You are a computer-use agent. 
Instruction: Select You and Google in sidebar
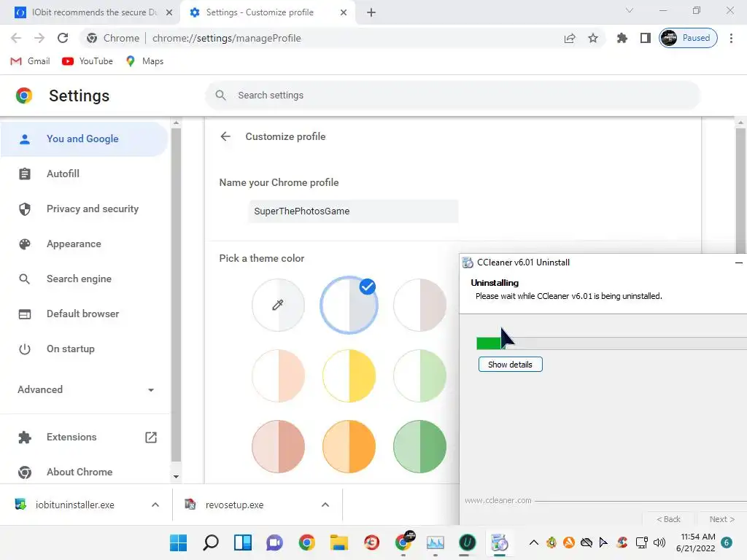[84, 139]
